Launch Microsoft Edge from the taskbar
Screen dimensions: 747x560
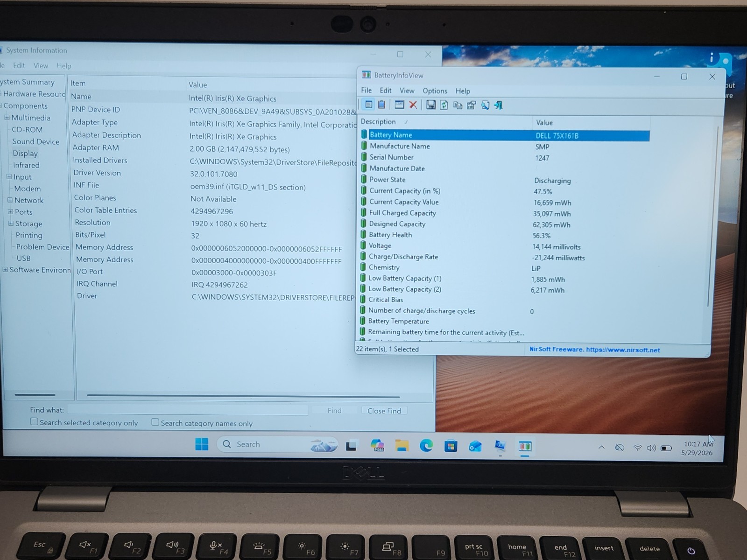(x=426, y=446)
